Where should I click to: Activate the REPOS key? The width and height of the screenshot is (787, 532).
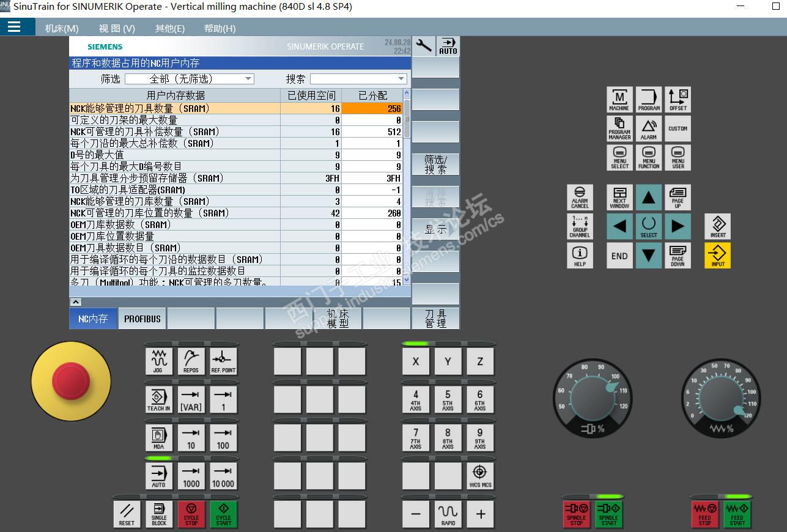tap(191, 361)
